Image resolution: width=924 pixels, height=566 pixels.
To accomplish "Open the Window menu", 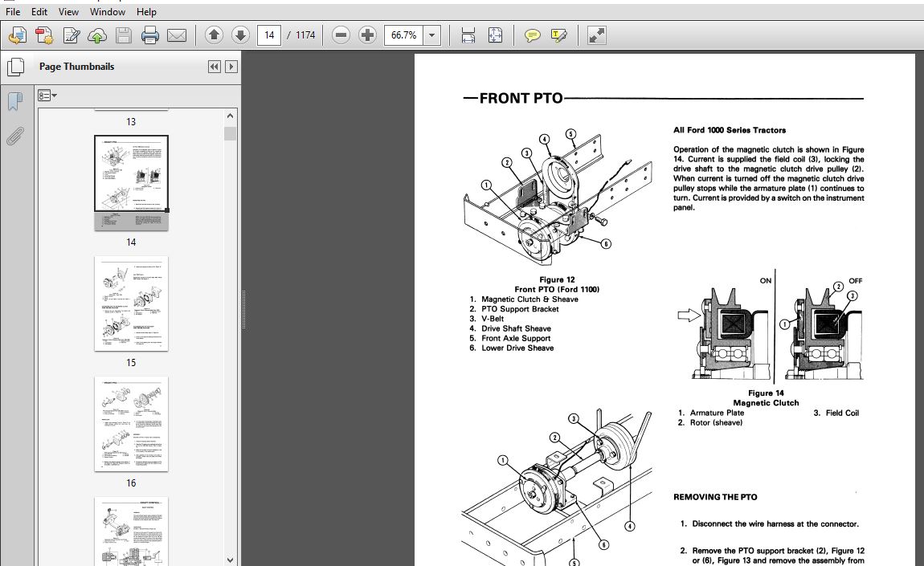I will pyautogui.click(x=107, y=12).
